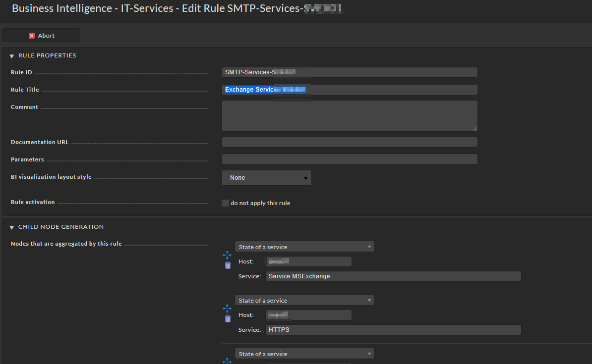The image size is (592, 364).
Task: Open the BI visualization layout style dropdown
Action: click(267, 178)
